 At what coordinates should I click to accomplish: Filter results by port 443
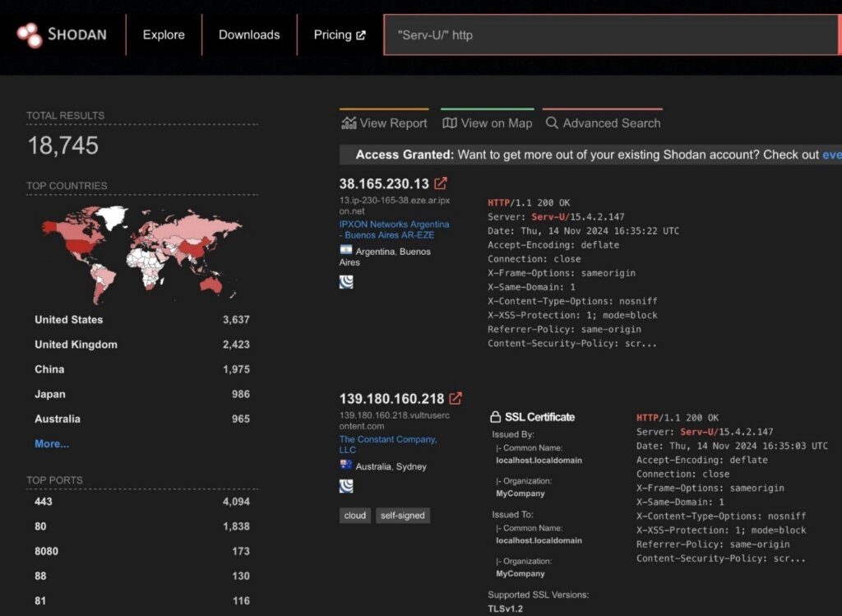[x=142, y=501]
